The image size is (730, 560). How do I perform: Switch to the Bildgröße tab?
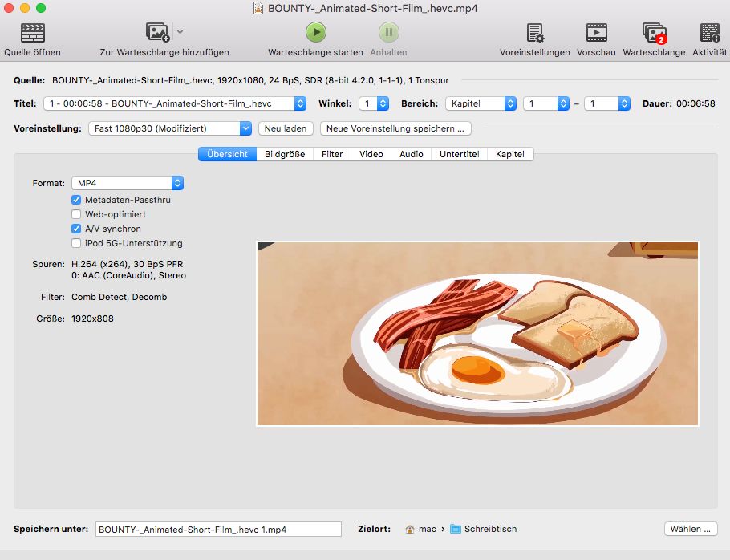[x=285, y=154]
